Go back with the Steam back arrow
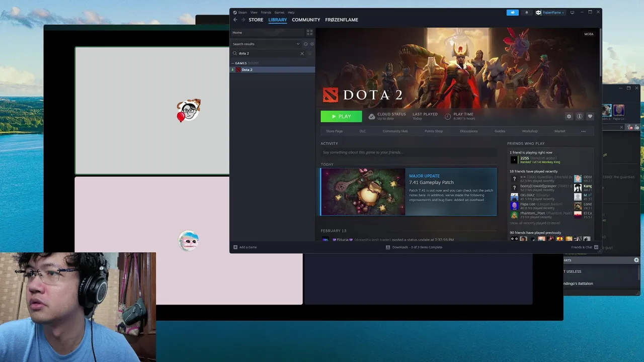This screenshot has width=644, height=362. pyautogui.click(x=235, y=20)
